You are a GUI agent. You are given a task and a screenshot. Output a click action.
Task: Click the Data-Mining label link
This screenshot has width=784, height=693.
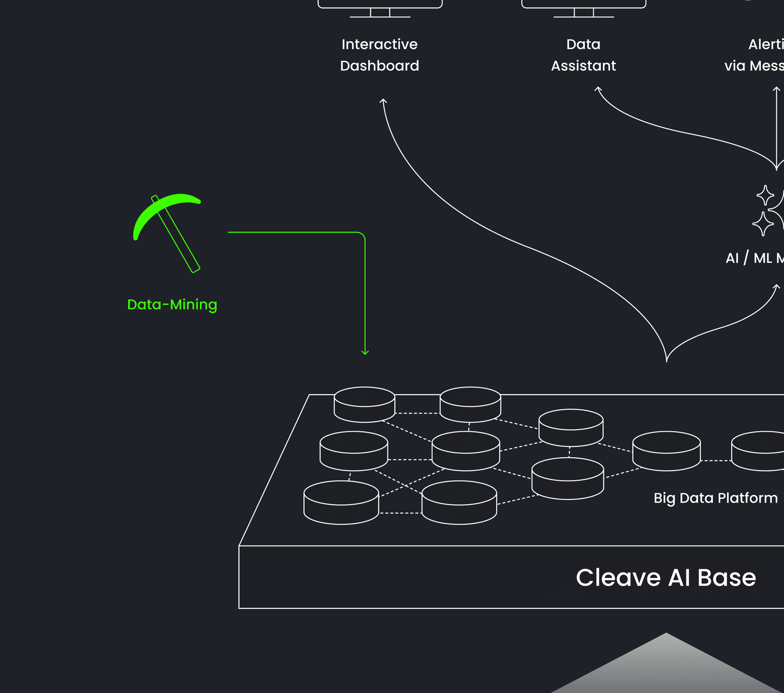point(173,304)
